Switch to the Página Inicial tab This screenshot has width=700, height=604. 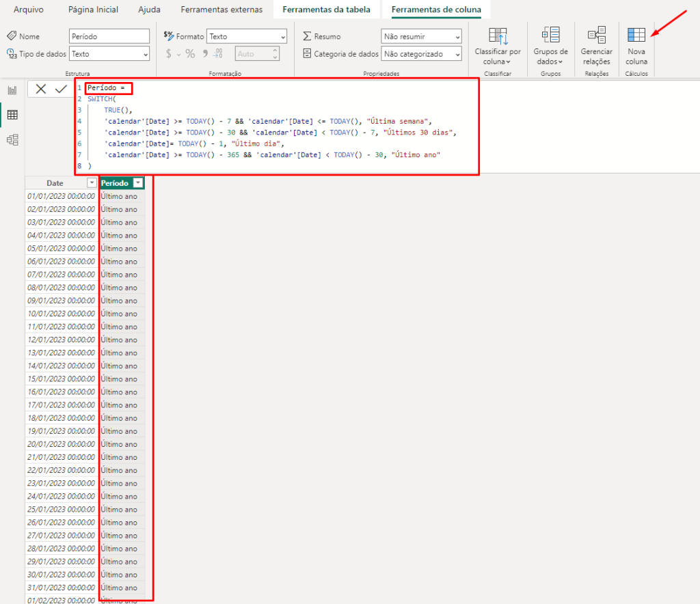(93, 10)
